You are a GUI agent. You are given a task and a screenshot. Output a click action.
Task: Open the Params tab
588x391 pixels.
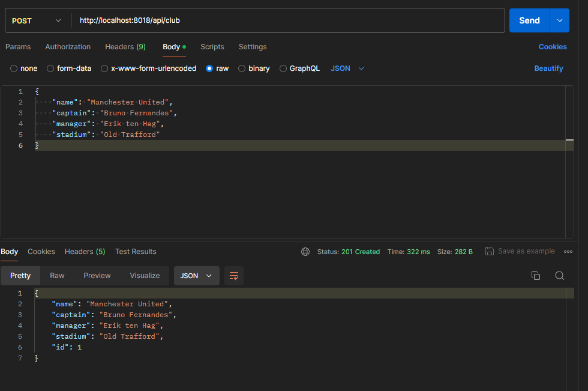pyautogui.click(x=18, y=47)
